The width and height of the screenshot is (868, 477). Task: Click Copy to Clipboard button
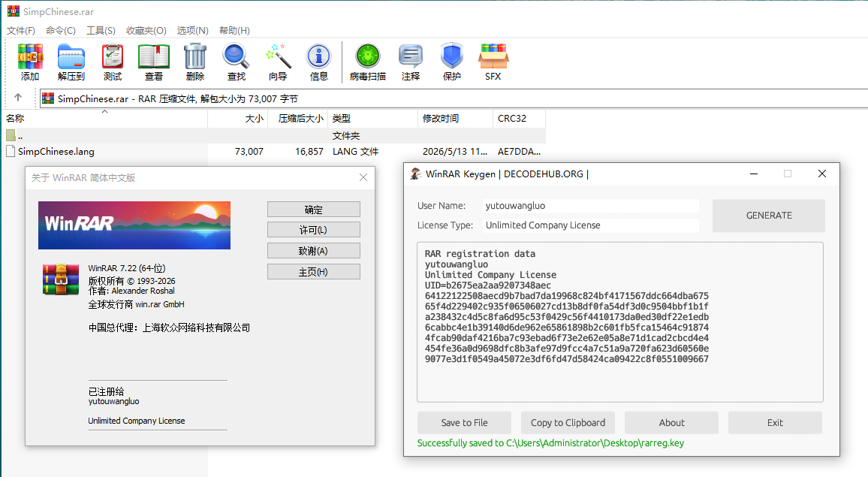coord(568,423)
